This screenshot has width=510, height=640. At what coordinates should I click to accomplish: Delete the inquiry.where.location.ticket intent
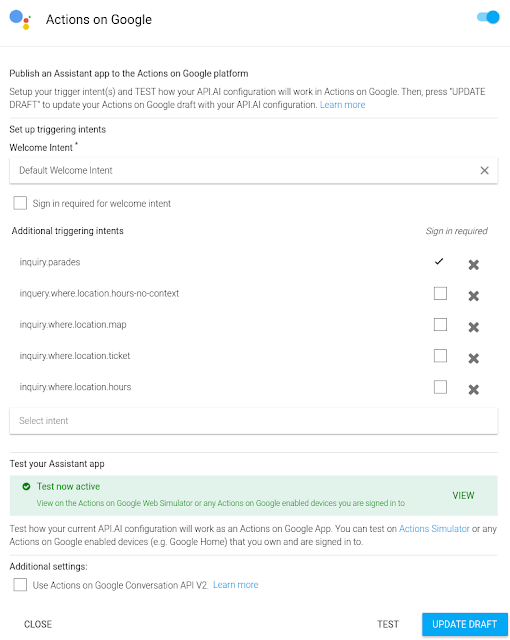point(473,358)
